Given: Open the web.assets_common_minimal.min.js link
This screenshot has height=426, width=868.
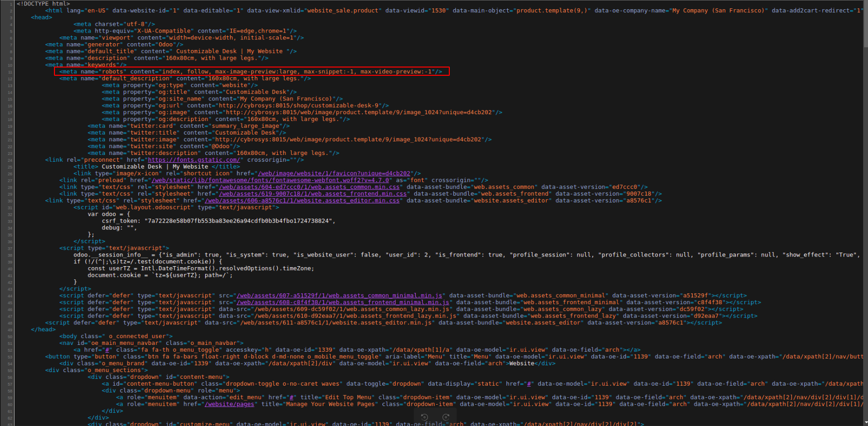Looking at the screenshot, I should 339,295.
